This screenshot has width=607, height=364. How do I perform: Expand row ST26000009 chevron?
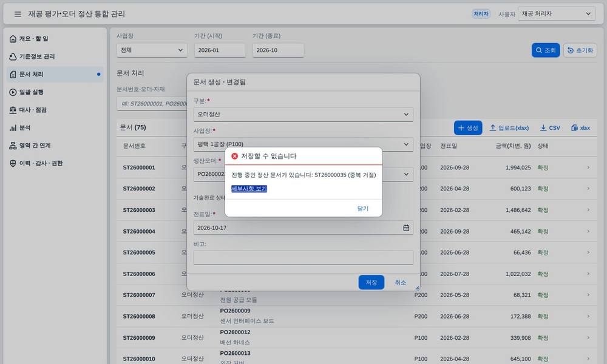point(588,337)
